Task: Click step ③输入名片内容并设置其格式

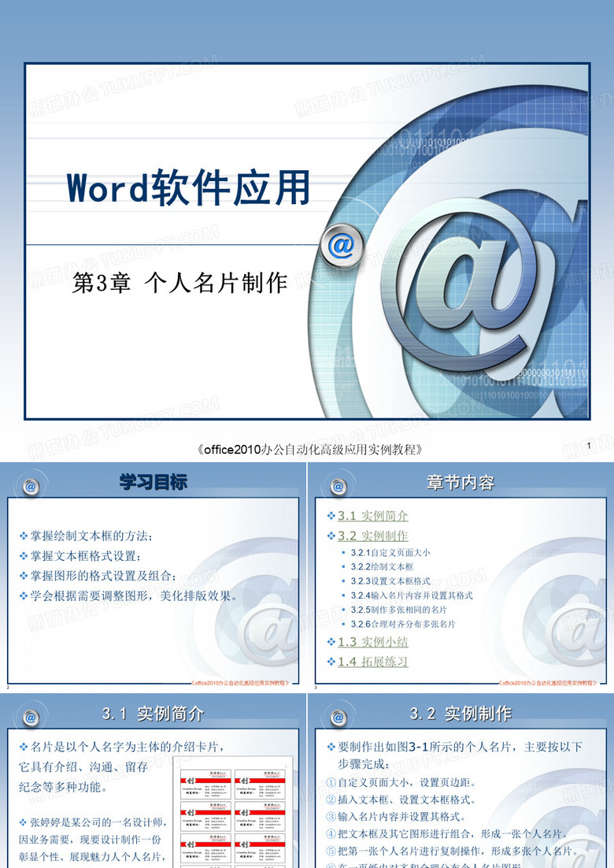Action: coord(396,817)
